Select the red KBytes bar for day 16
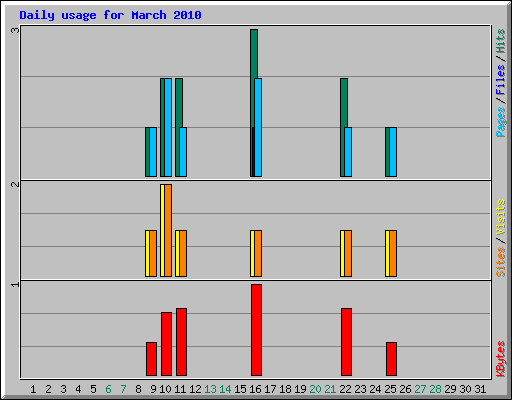Screen dimensions: 512x400 click(256, 330)
